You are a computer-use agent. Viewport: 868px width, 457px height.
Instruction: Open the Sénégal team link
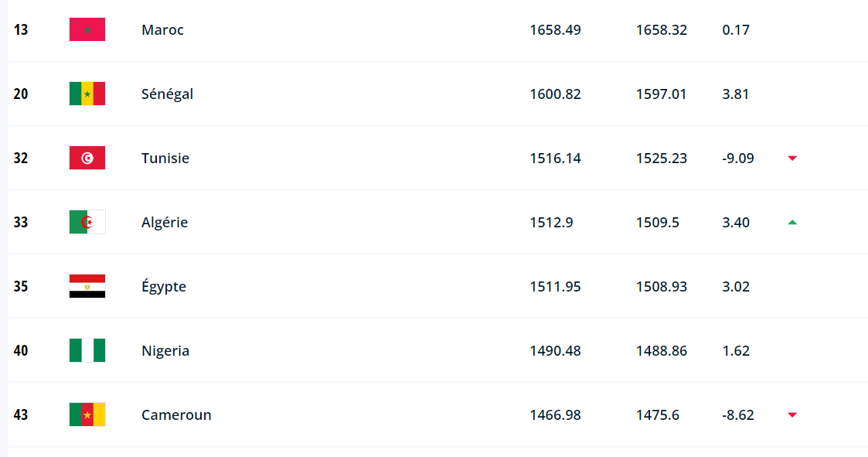(x=167, y=94)
